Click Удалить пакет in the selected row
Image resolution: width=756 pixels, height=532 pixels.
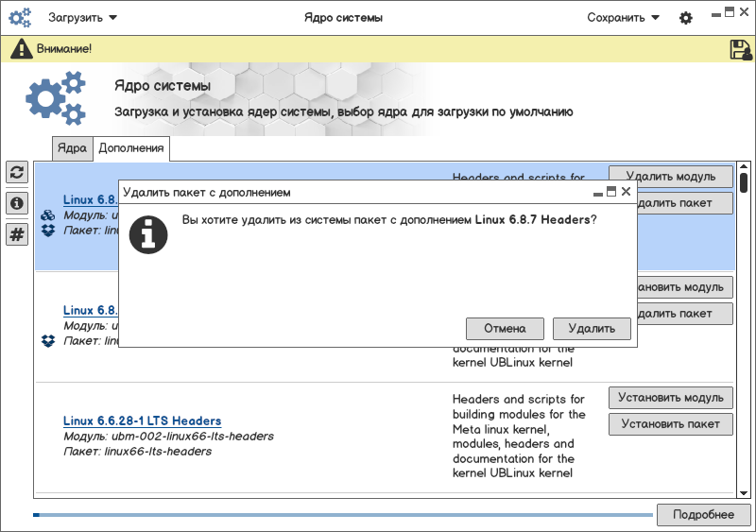pos(684,203)
